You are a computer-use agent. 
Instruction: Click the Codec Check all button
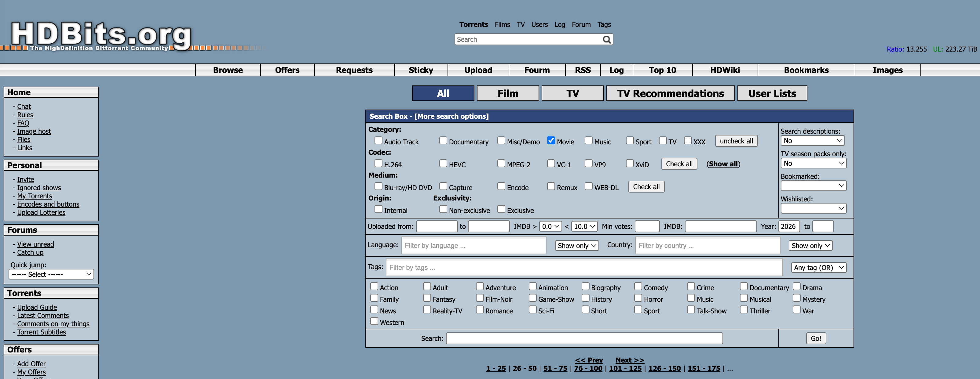click(x=679, y=164)
